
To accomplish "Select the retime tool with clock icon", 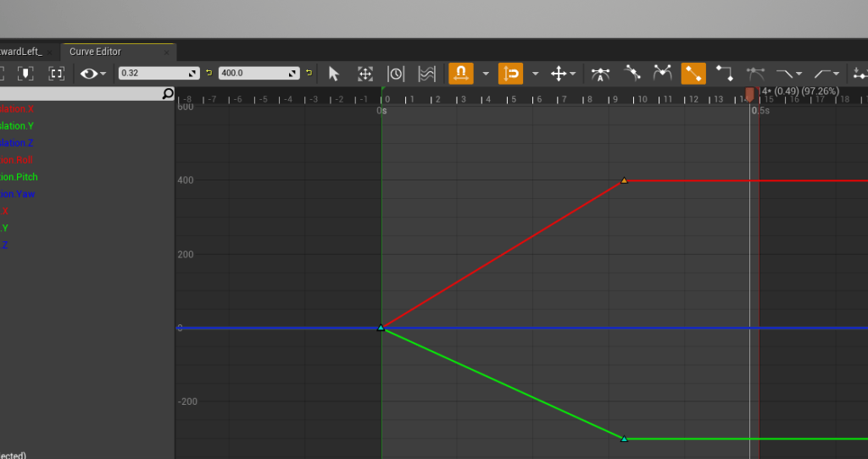I will coord(396,74).
